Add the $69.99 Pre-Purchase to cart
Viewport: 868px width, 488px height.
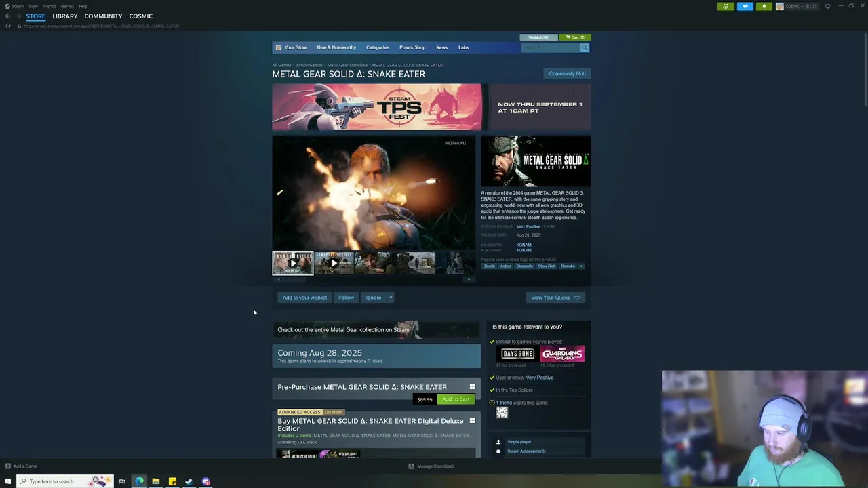pyautogui.click(x=456, y=399)
